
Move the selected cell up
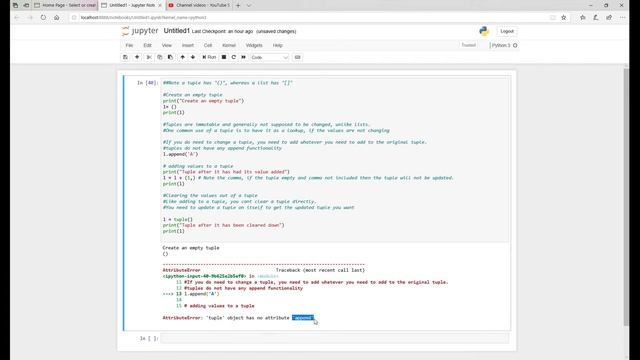182,57
